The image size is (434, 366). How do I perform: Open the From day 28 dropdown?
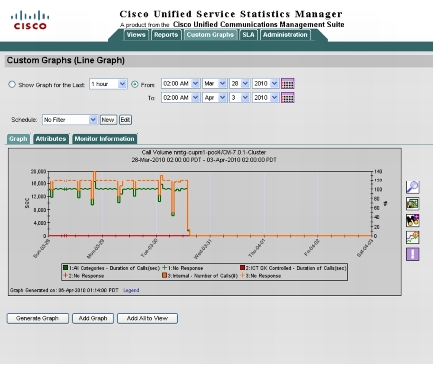(x=239, y=84)
